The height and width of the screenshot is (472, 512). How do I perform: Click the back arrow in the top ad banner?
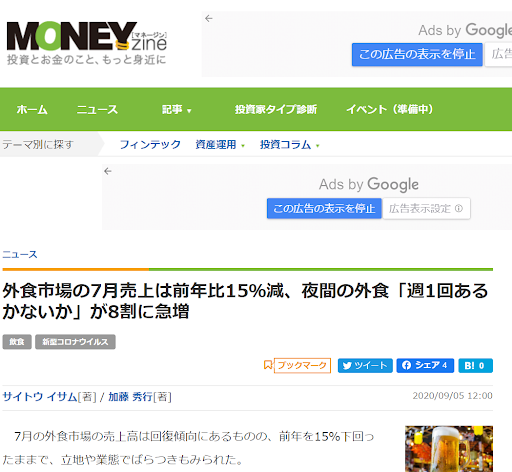[209, 18]
